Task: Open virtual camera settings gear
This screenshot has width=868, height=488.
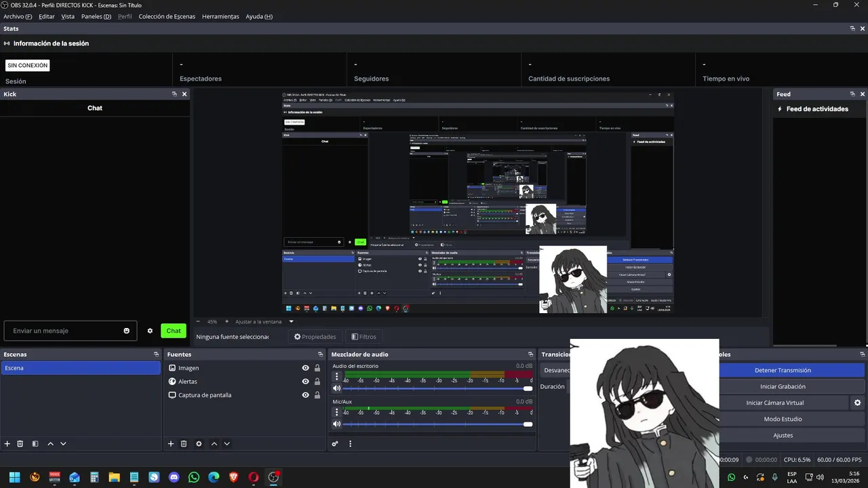Action: pos(857,403)
